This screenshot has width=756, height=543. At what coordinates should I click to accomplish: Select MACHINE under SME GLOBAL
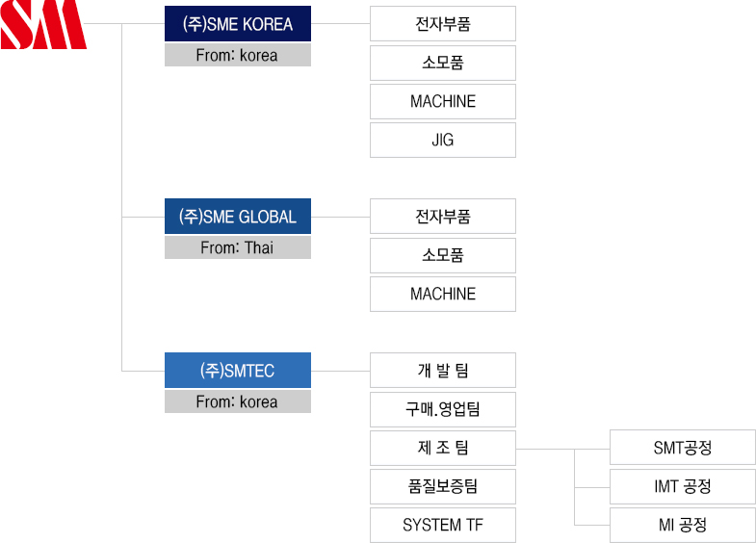(x=443, y=294)
